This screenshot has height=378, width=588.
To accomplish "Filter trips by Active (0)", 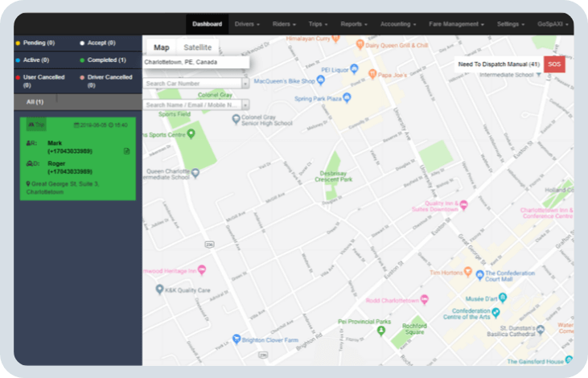I will point(33,60).
